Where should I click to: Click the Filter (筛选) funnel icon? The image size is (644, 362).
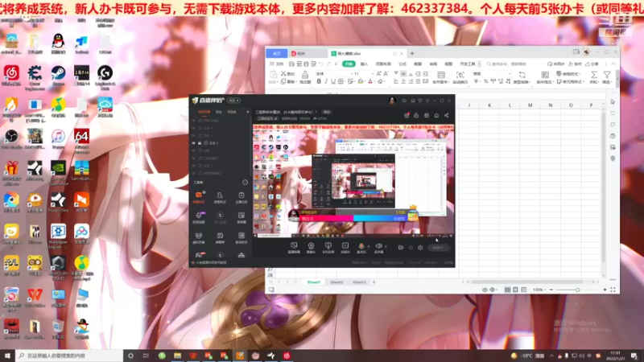tap(607, 76)
